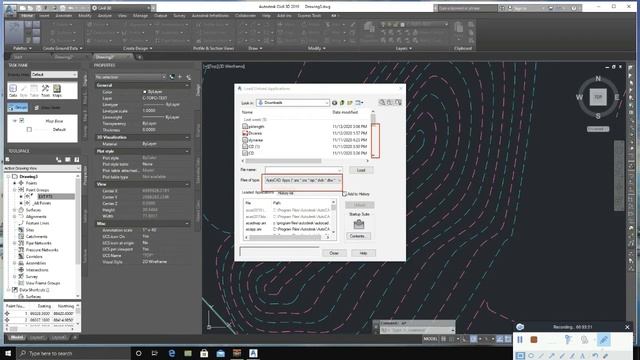Click the Contents... button
The height and width of the screenshot is (360, 640).
point(358,236)
